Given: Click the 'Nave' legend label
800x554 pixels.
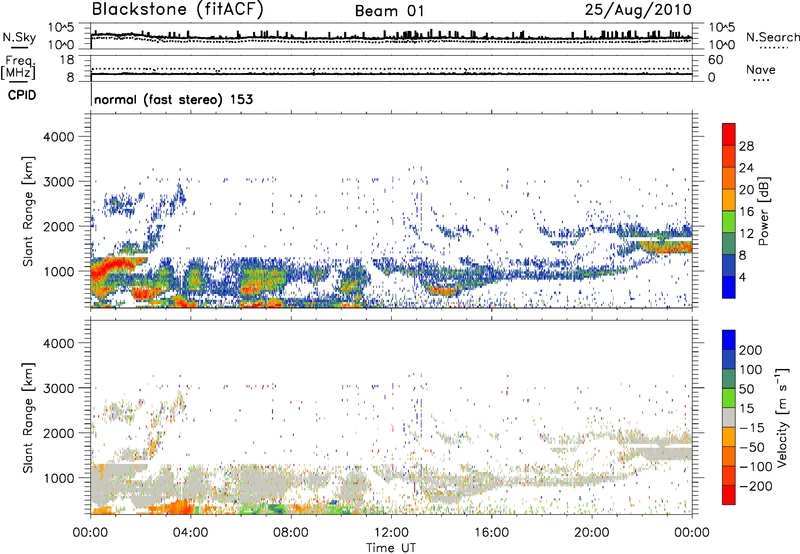Looking at the screenshot, I should (760, 70).
